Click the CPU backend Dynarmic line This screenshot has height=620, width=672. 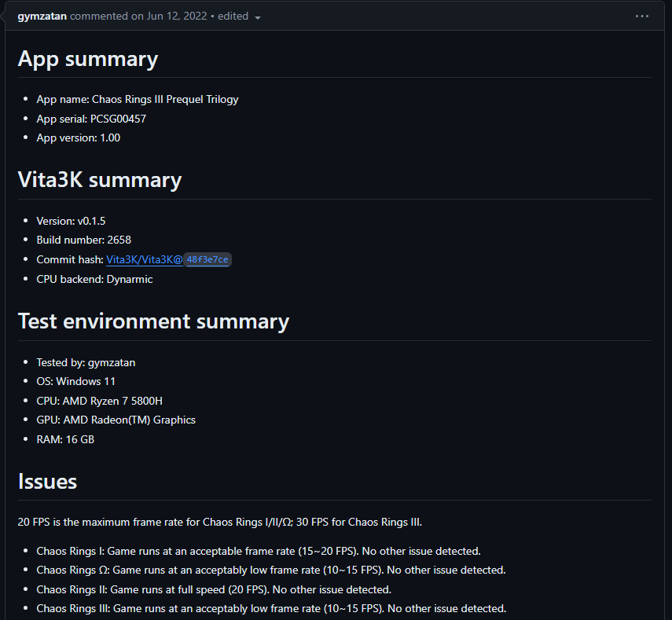[94, 279]
